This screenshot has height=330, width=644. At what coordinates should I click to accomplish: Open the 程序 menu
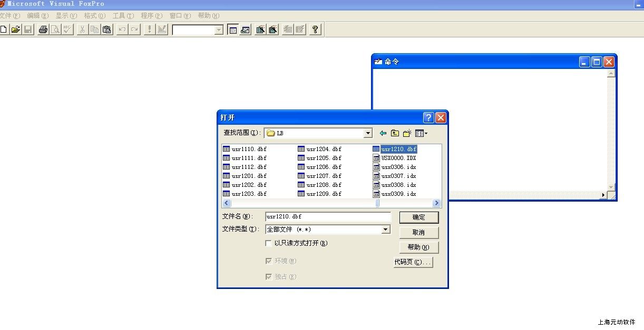151,16
